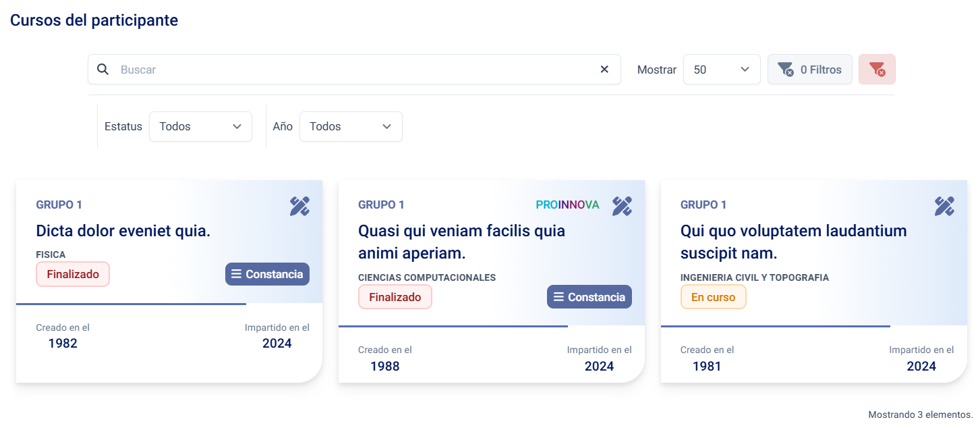This screenshot has width=980, height=430.
Task: Click pencil-ruler icon on Quasi qui veniam card
Action: [622, 206]
